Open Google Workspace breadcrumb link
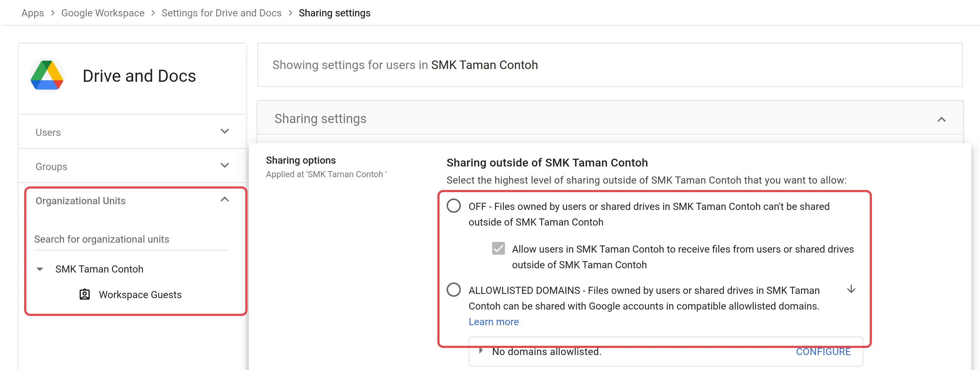This screenshot has height=370, width=980. tap(103, 13)
